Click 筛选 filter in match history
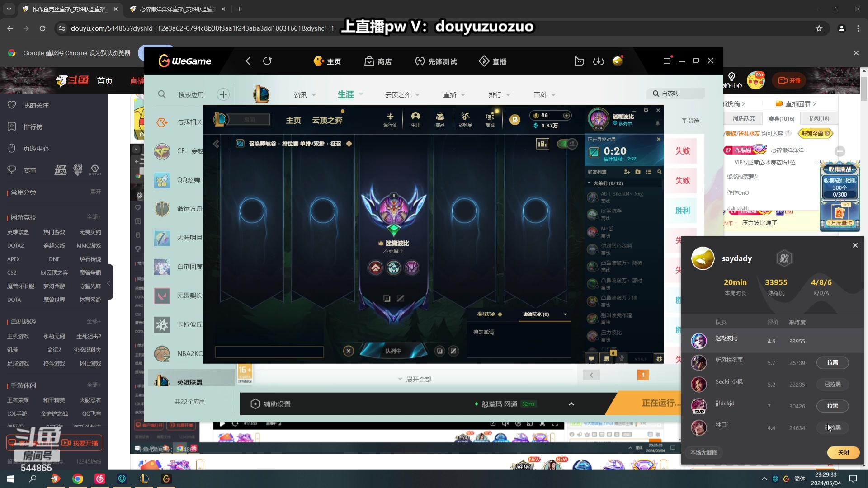 click(690, 121)
